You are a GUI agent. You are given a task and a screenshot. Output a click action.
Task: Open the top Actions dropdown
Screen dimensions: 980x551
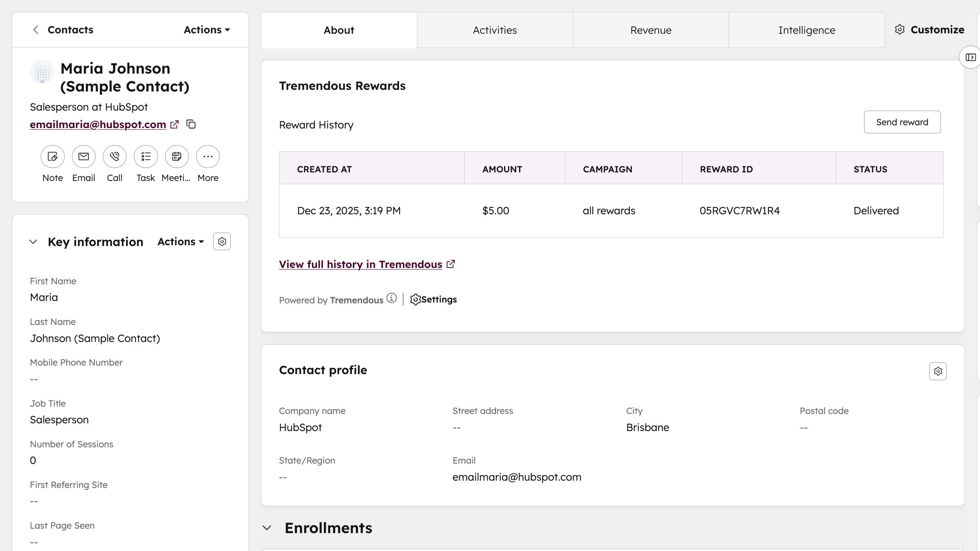pos(206,29)
